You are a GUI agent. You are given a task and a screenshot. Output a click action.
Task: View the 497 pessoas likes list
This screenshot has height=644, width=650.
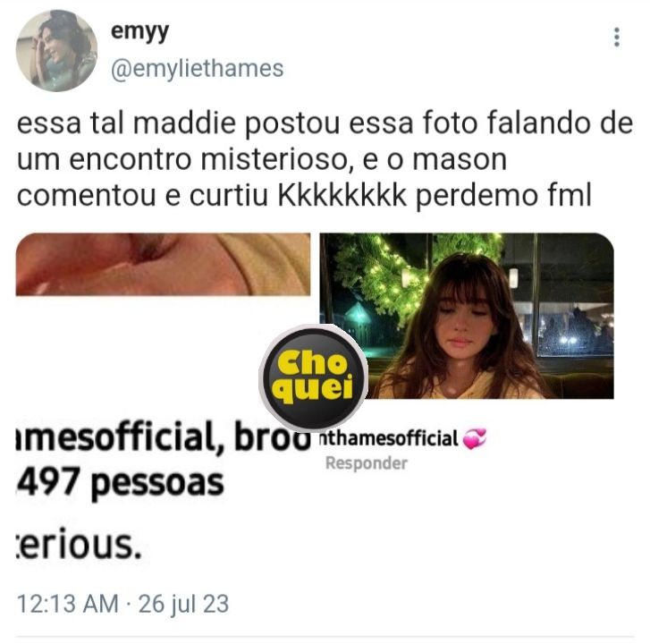tap(121, 483)
